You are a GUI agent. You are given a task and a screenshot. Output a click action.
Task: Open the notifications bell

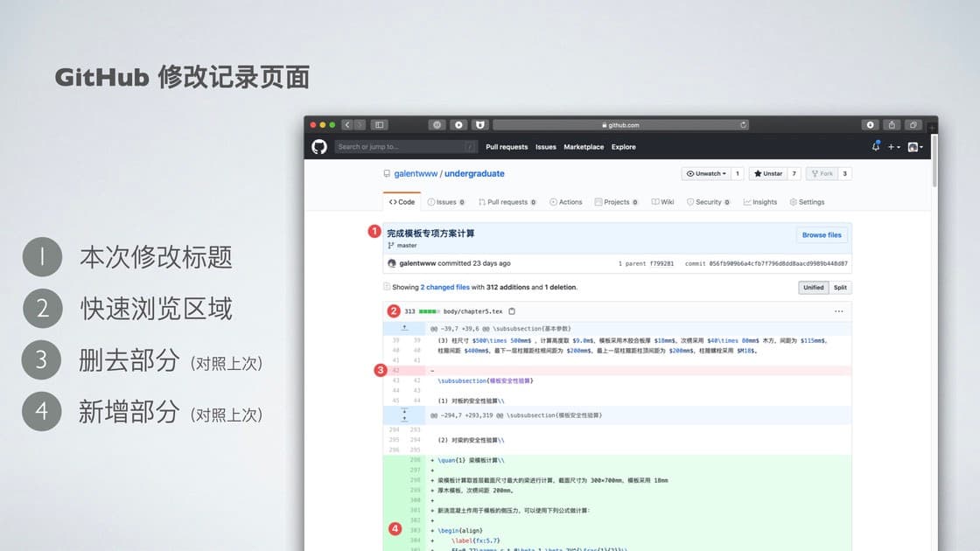pos(876,147)
